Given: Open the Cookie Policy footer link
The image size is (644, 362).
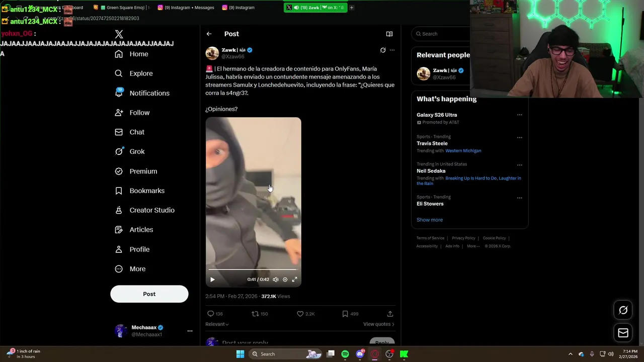Looking at the screenshot, I should click(494, 238).
